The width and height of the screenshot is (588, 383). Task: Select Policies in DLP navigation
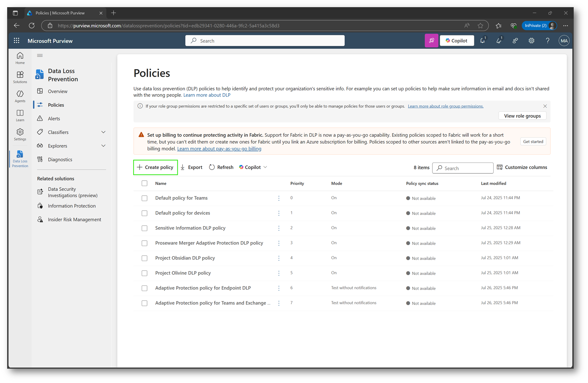[56, 105]
